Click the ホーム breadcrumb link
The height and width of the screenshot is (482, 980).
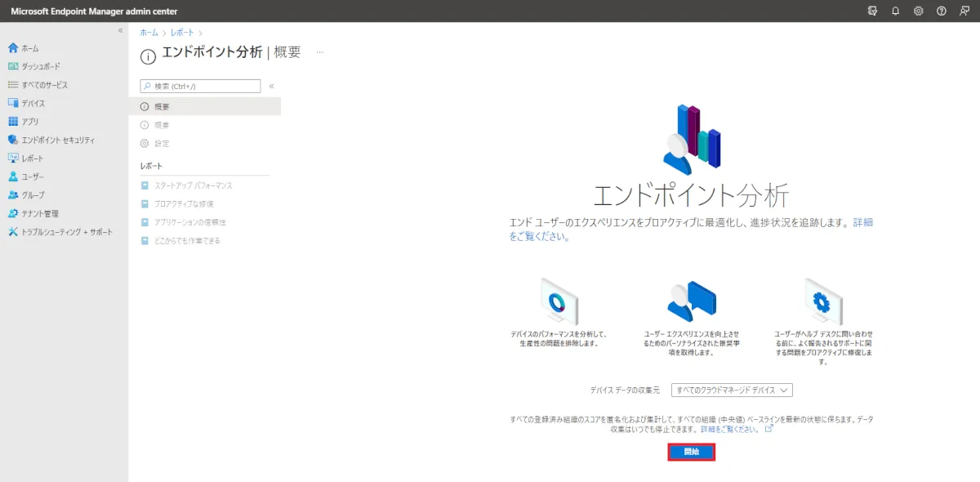[149, 32]
